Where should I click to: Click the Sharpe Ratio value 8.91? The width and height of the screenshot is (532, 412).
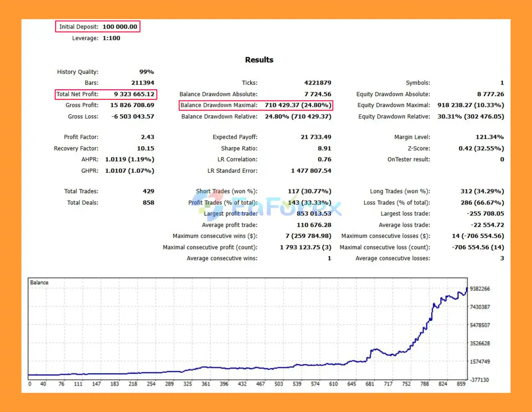point(324,148)
